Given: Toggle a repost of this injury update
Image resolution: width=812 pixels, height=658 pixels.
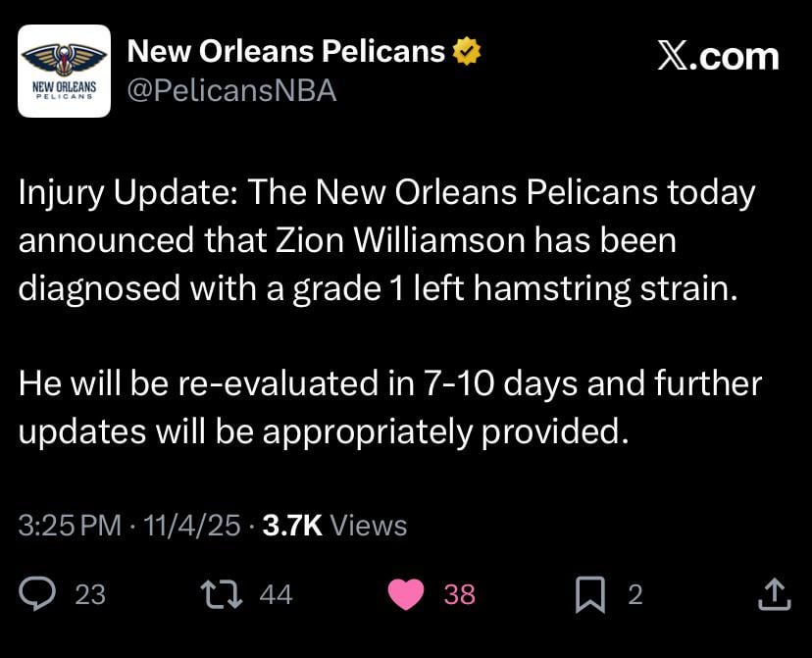Looking at the screenshot, I should coord(222,593).
